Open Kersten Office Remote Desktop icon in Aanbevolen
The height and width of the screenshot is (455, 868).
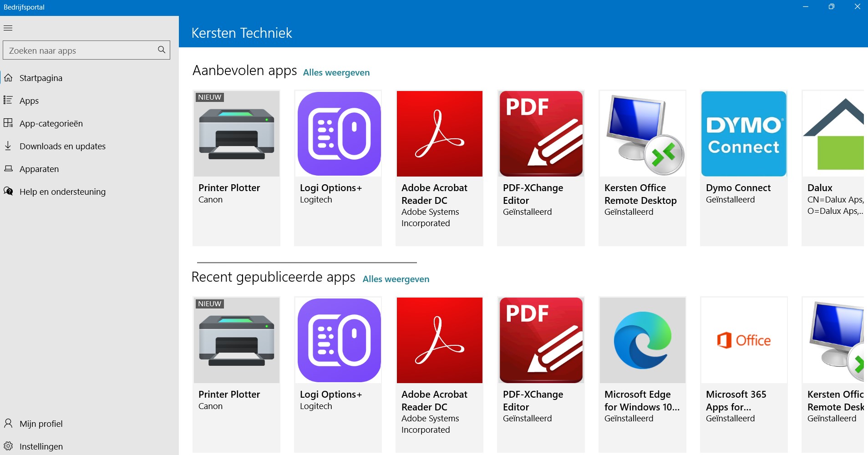pos(642,134)
